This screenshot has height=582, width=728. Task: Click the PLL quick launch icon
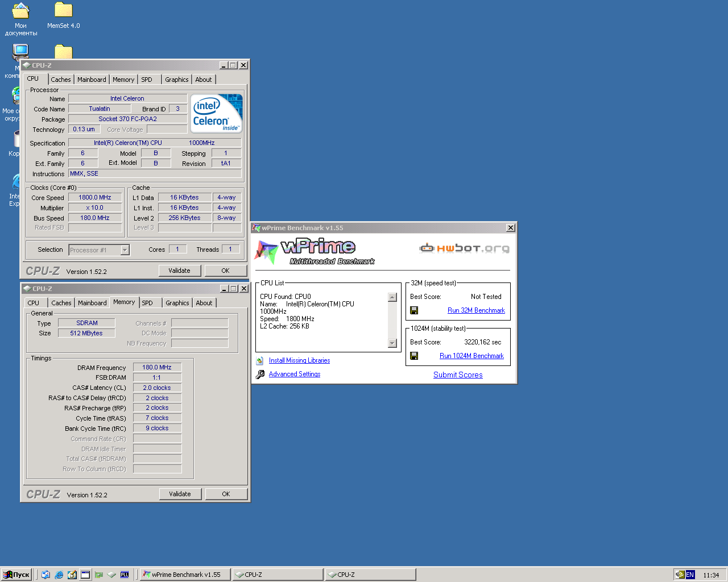pyautogui.click(x=125, y=575)
